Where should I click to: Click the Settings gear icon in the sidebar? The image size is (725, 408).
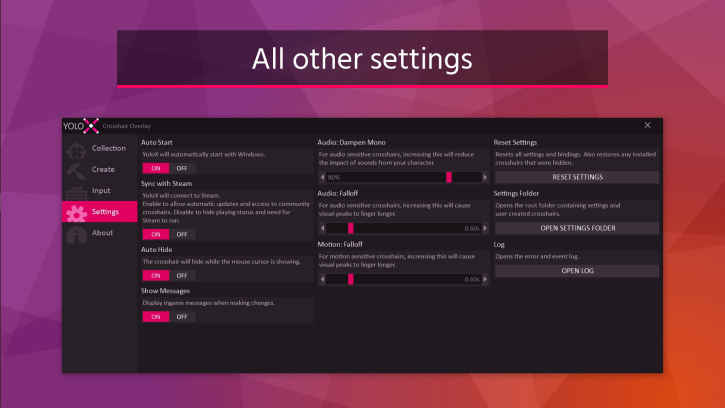coord(75,212)
